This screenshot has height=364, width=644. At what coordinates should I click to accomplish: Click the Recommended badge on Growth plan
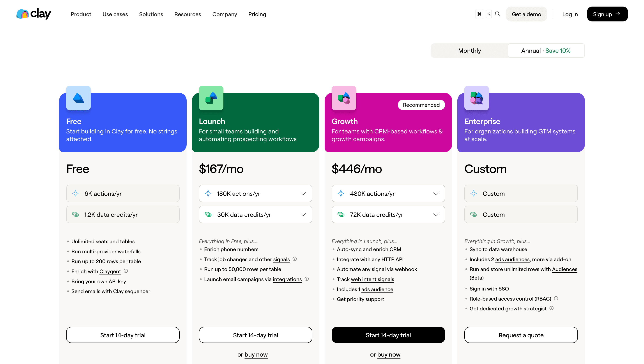421,105
